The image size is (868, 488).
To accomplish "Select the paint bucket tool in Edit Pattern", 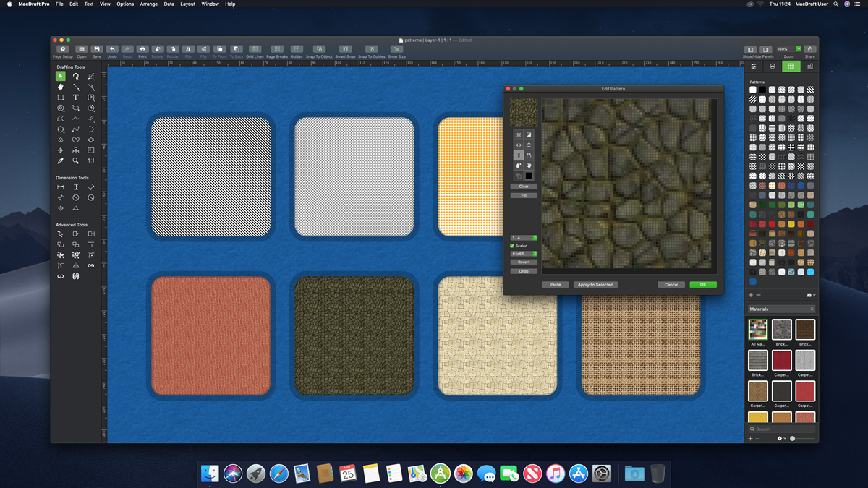I will (519, 166).
